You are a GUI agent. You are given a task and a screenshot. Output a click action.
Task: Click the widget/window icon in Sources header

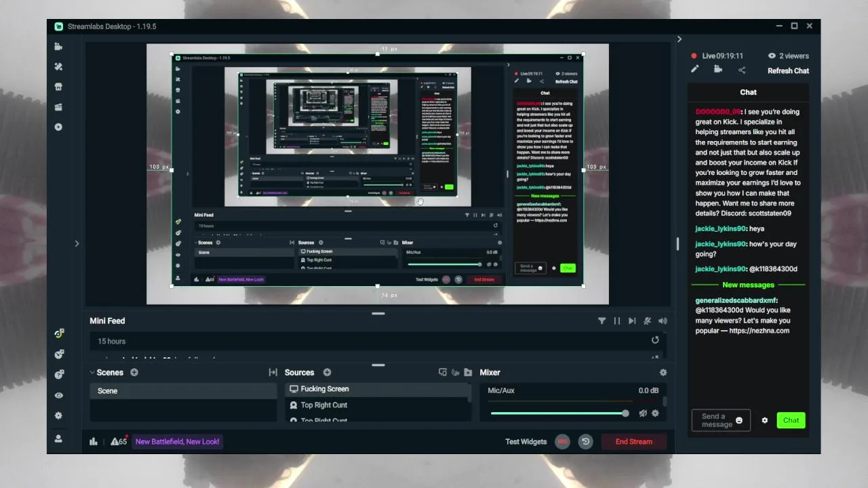tap(443, 372)
